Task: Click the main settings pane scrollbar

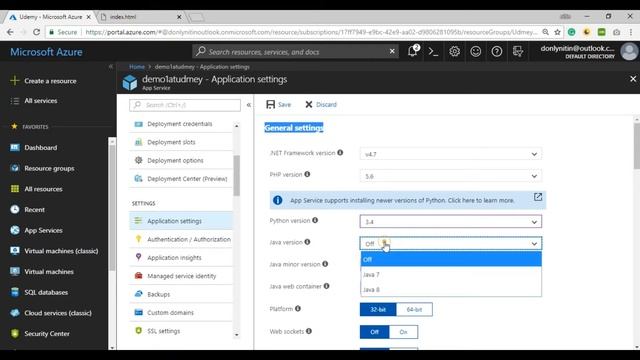Action: click(636, 146)
